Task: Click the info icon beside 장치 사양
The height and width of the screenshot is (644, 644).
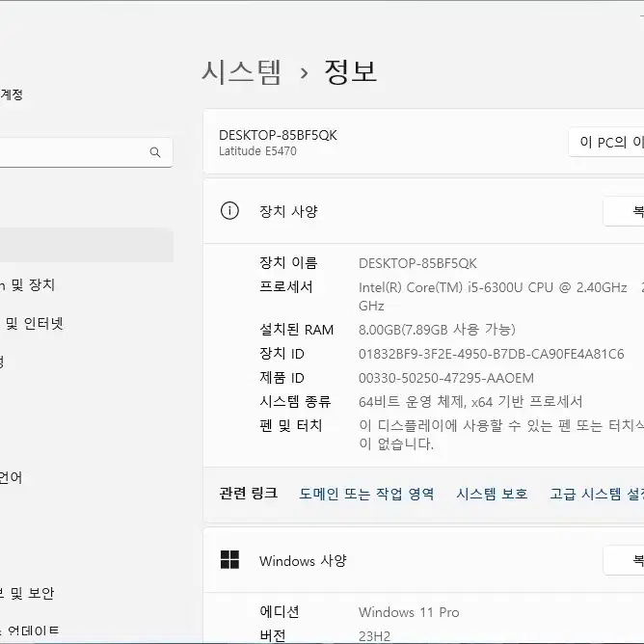Action: [229, 211]
